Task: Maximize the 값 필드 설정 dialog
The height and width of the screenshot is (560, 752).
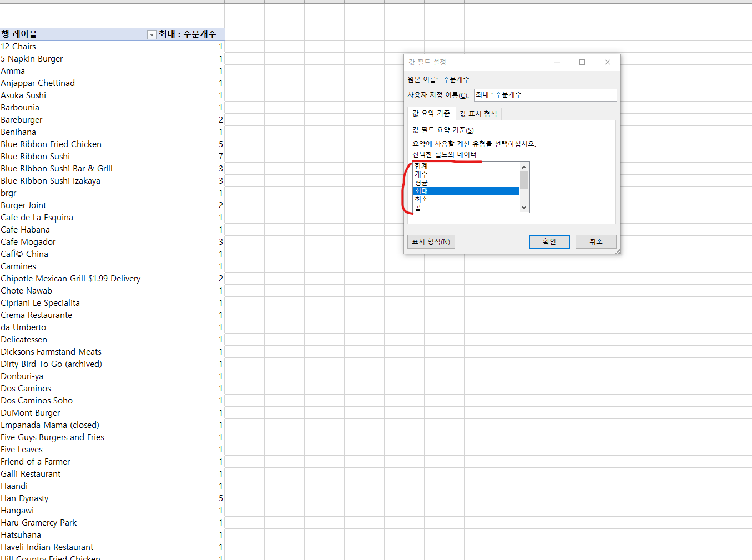Action: click(x=582, y=62)
